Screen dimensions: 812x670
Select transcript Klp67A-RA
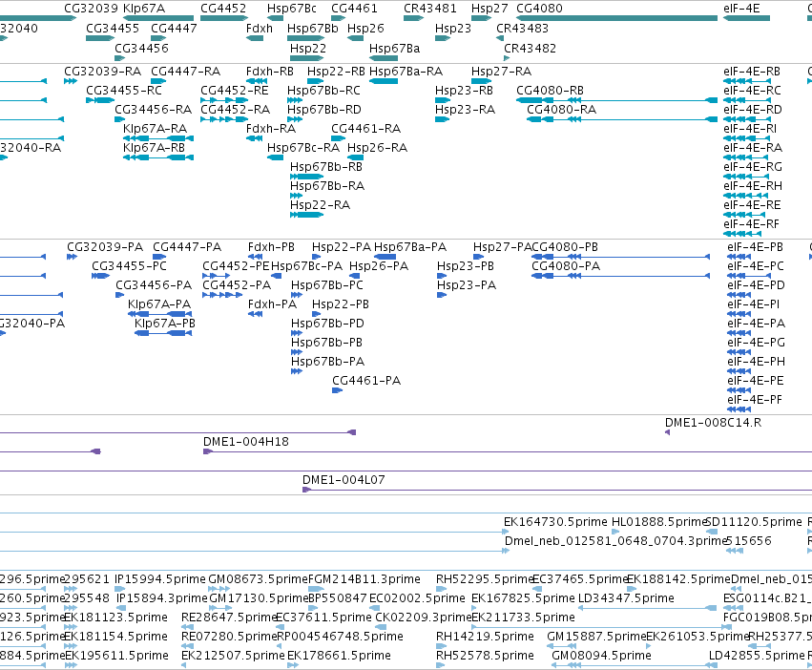click(155, 129)
